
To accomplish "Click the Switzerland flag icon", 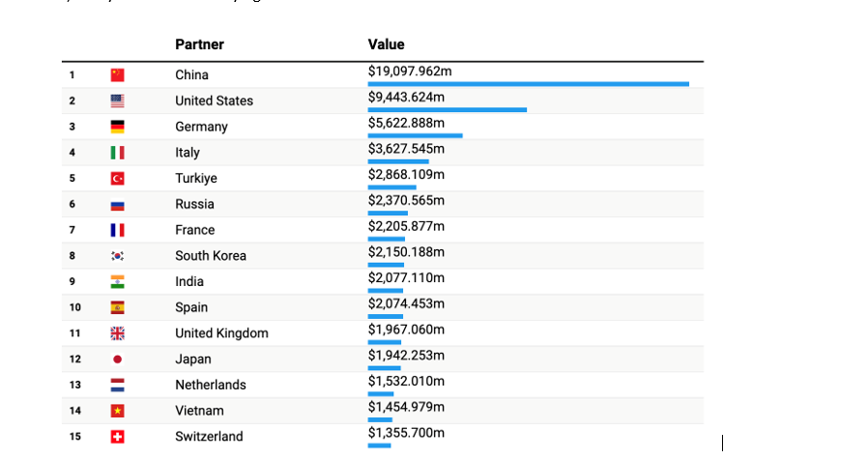I will point(117,437).
